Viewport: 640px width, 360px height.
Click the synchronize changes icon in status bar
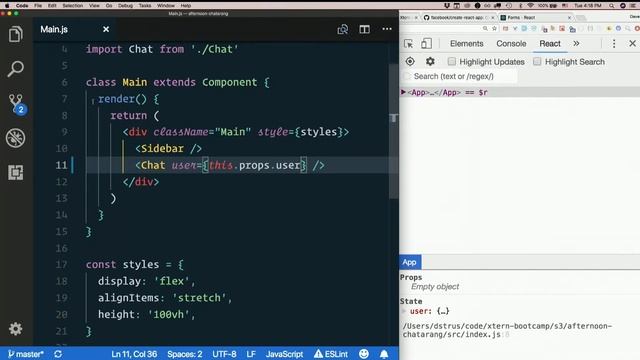click(58, 354)
